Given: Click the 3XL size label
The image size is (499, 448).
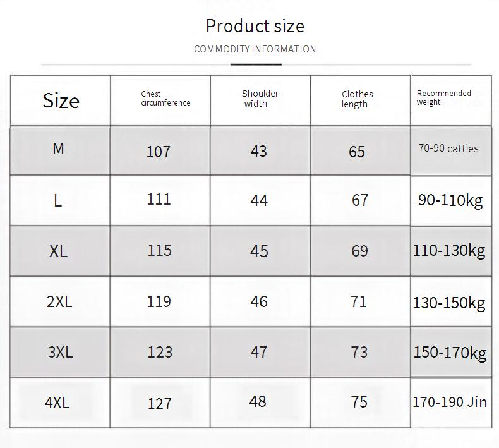Looking at the screenshot, I should click(x=60, y=352).
